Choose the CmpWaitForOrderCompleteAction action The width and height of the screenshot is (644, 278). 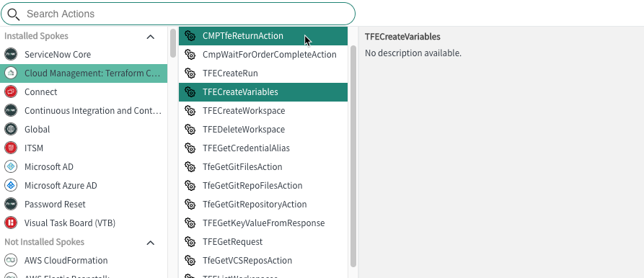coord(263,55)
